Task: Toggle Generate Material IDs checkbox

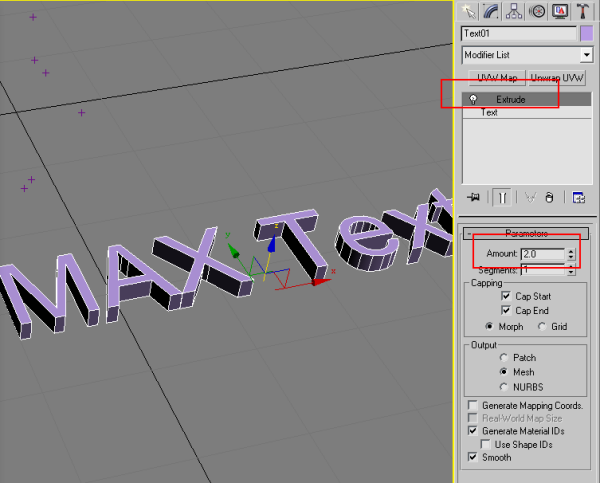Action: click(x=473, y=431)
